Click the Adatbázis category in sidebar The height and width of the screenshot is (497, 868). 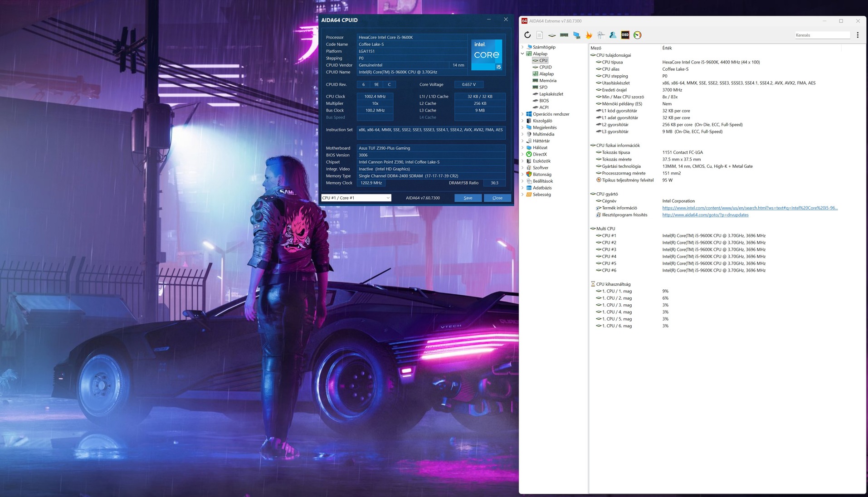click(542, 188)
